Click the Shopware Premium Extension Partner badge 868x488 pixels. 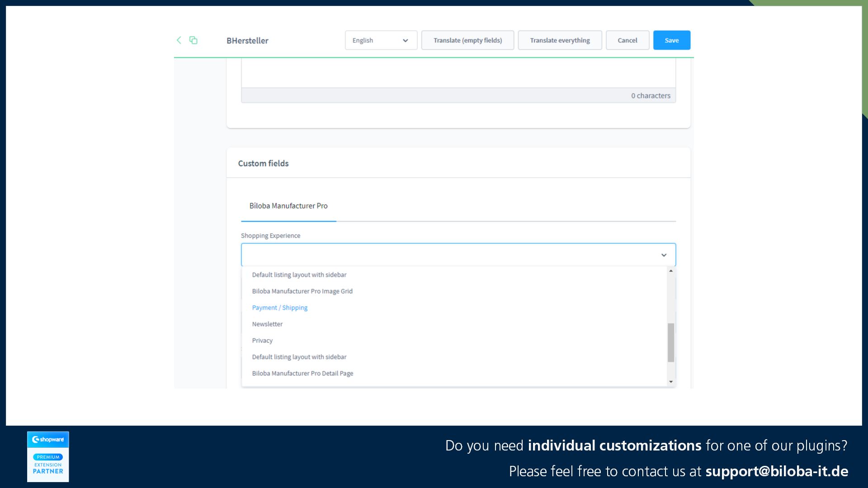tap(48, 456)
